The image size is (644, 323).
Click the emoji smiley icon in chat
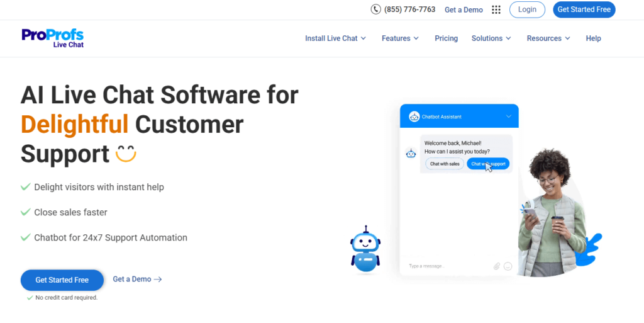coord(508,266)
